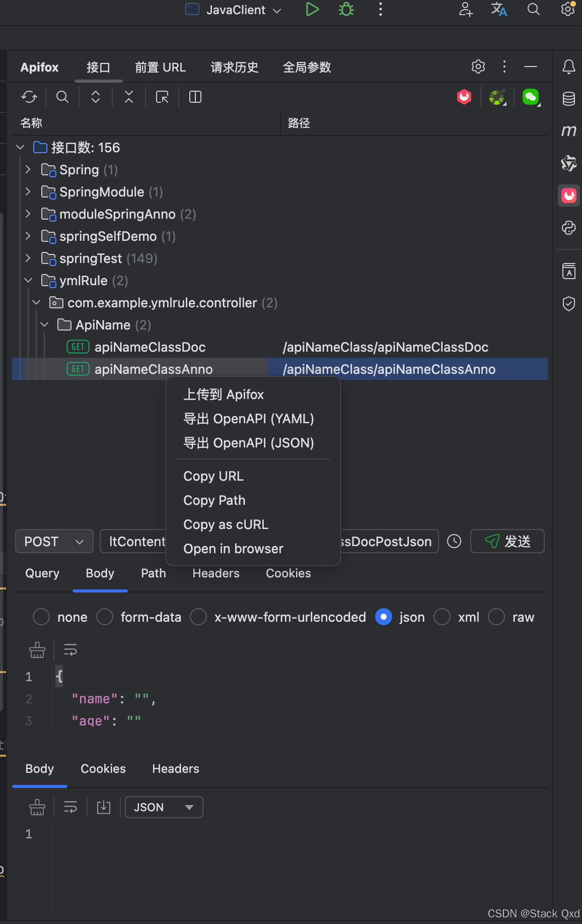The image size is (582, 924).
Task: Click the red Apifox logo in toolbar
Action: coord(464,97)
